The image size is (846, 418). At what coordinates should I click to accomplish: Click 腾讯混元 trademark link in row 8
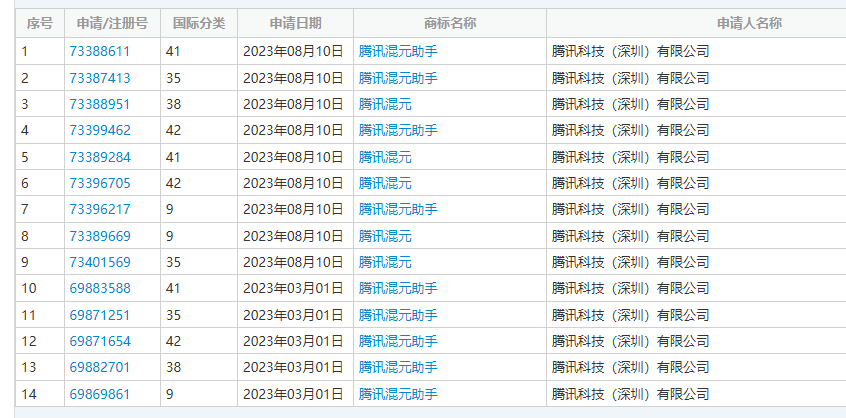pos(385,236)
